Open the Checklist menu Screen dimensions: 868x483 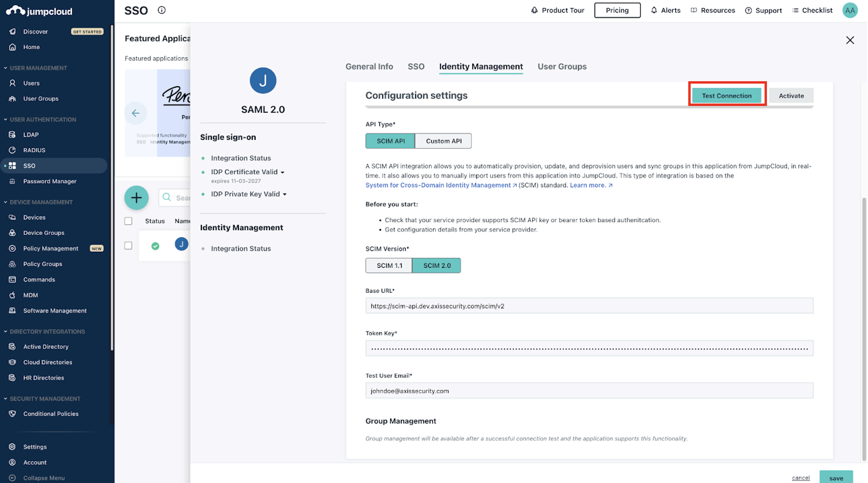(x=812, y=11)
